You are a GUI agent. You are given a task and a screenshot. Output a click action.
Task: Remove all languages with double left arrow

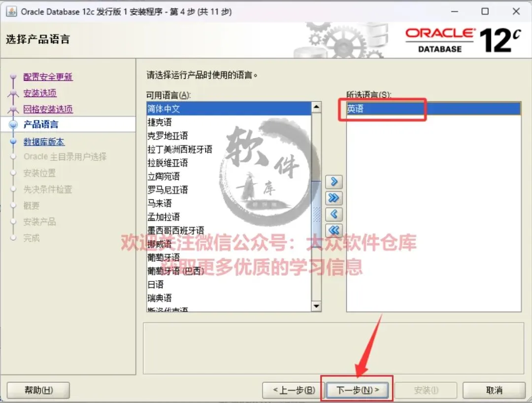(334, 230)
